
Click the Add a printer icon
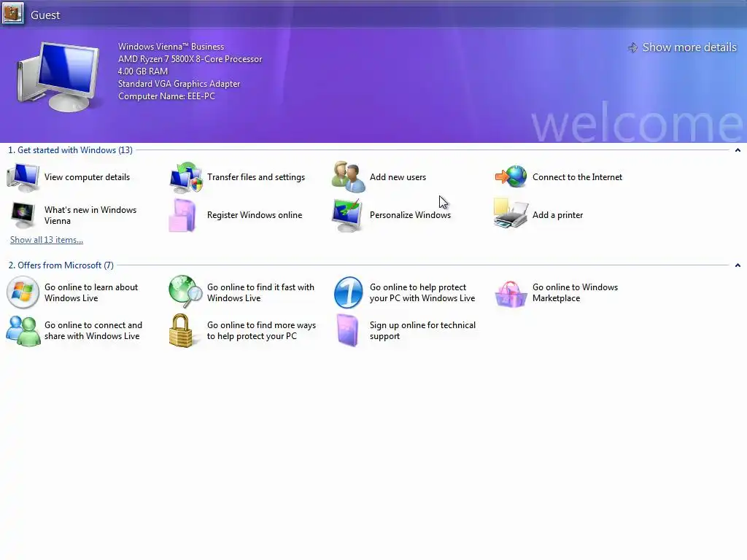511,214
